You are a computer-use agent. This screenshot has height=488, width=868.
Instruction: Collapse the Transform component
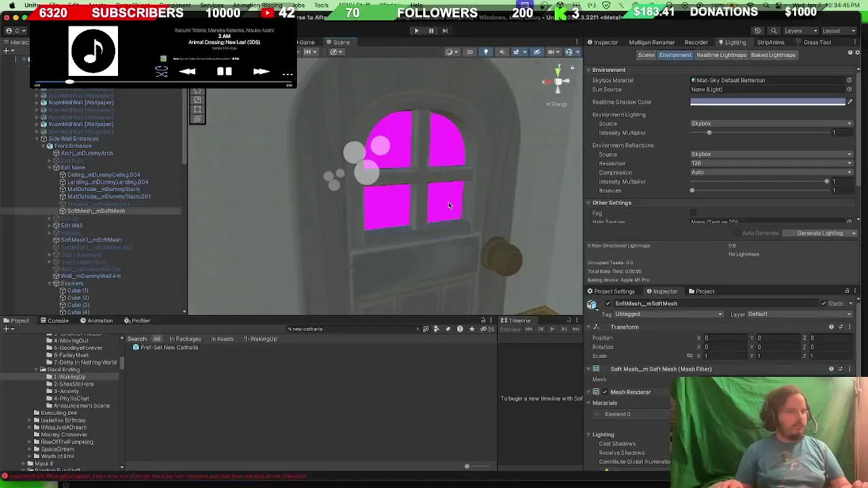click(589, 327)
